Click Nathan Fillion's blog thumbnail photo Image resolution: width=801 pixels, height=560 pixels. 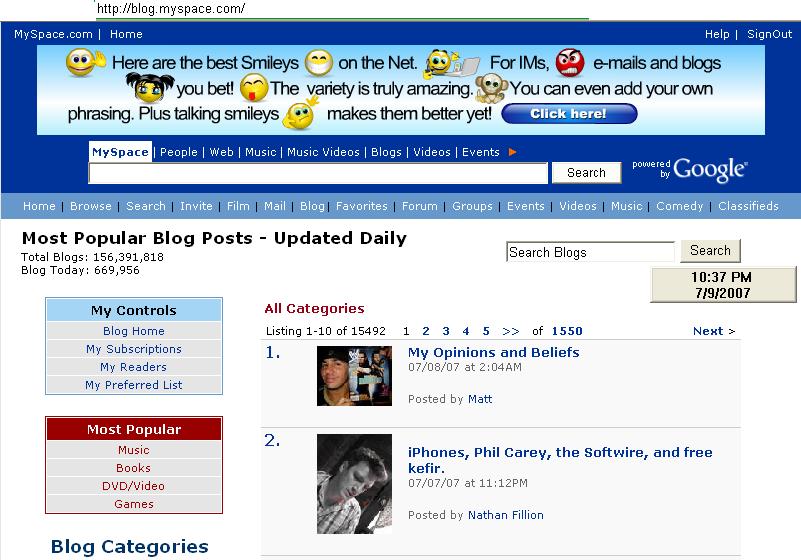[x=355, y=484]
